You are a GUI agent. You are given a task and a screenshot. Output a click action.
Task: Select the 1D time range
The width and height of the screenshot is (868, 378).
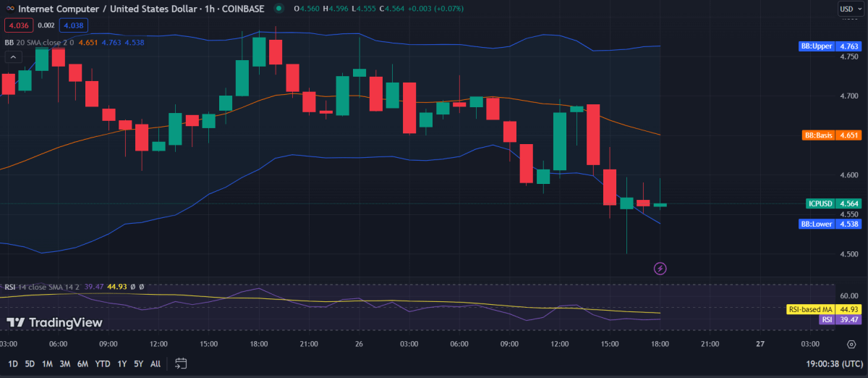13,364
